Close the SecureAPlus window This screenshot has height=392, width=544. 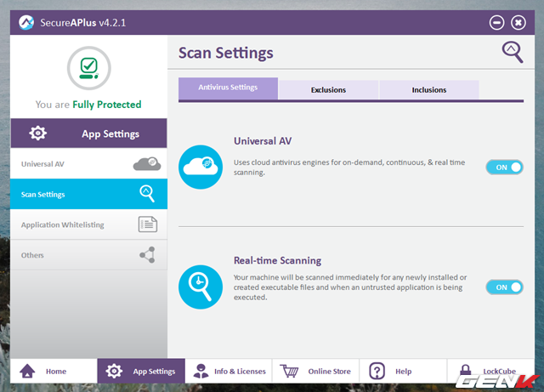pyautogui.click(x=518, y=23)
